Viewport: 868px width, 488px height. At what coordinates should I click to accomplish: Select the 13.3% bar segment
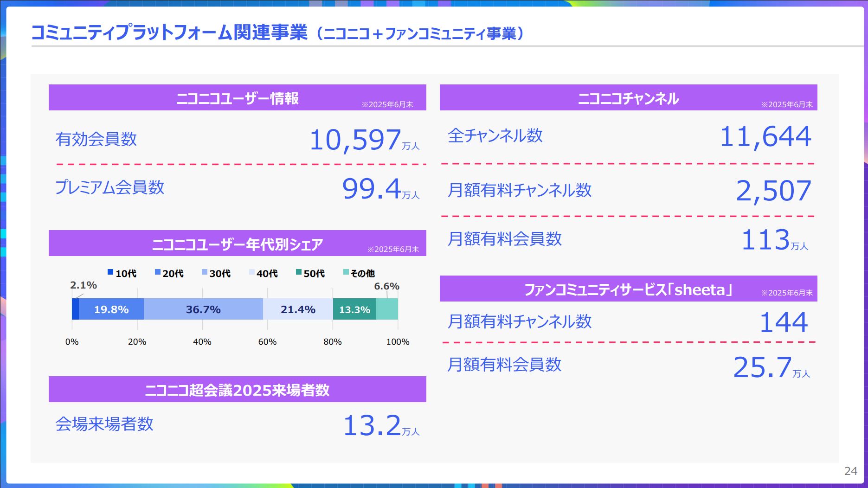point(354,309)
